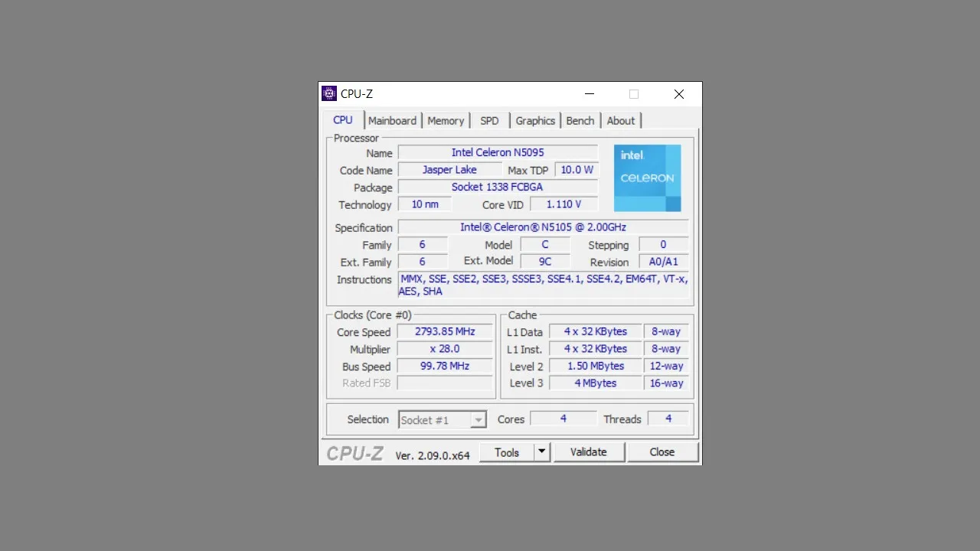The height and width of the screenshot is (551, 980).
Task: View the SPD tab
Action: (489, 120)
